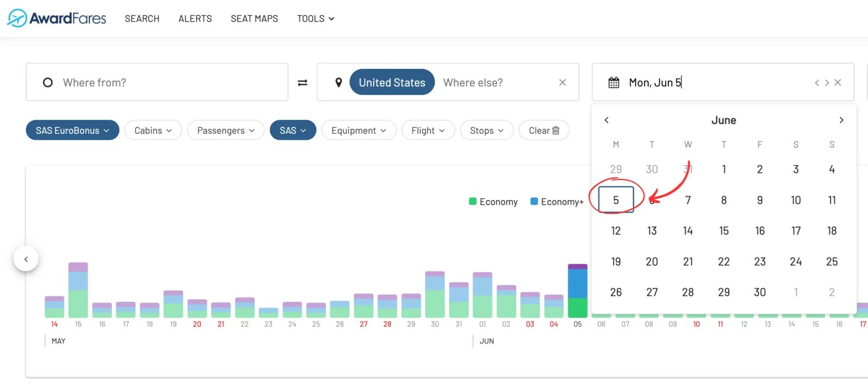The width and height of the screenshot is (868, 388).
Task: Open SAS EuroBonus program dropdown
Action: coord(73,130)
